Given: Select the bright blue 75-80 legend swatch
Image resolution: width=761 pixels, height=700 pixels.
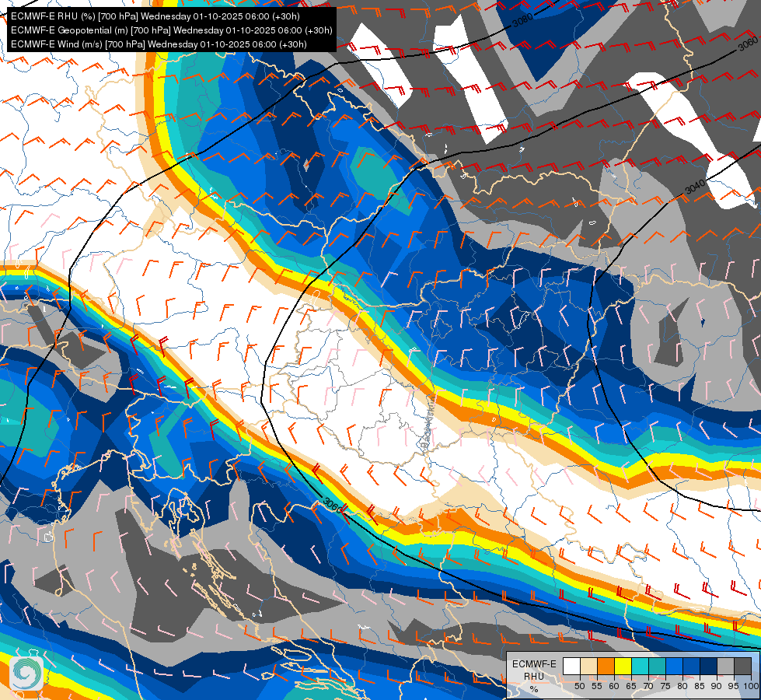Looking at the screenshot, I should pyautogui.click(x=674, y=666).
